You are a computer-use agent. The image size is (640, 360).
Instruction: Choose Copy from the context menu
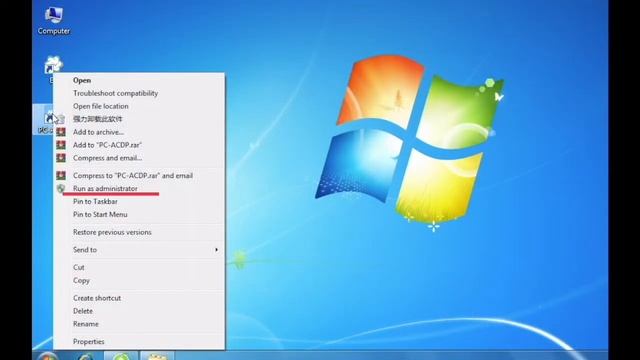(x=139, y=280)
